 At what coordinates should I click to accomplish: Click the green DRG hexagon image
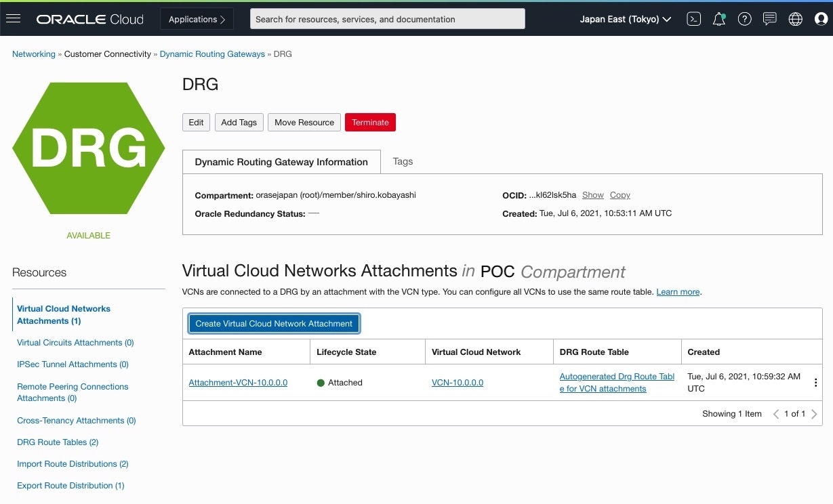point(89,148)
